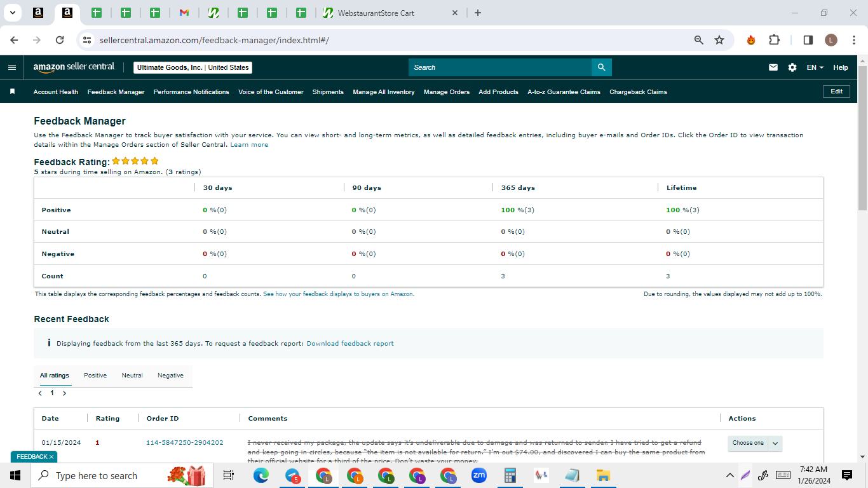
Task: Click the Help link in header
Action: pos(841,67)
